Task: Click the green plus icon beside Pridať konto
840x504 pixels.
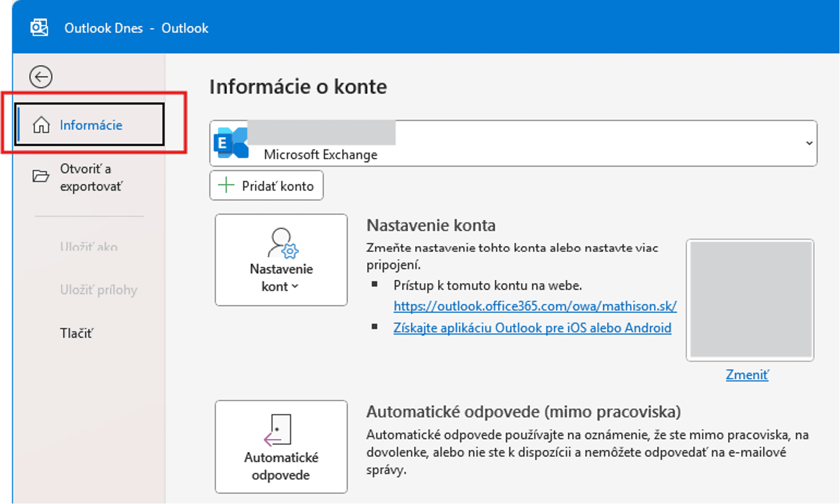Action: tap(226, 185)
